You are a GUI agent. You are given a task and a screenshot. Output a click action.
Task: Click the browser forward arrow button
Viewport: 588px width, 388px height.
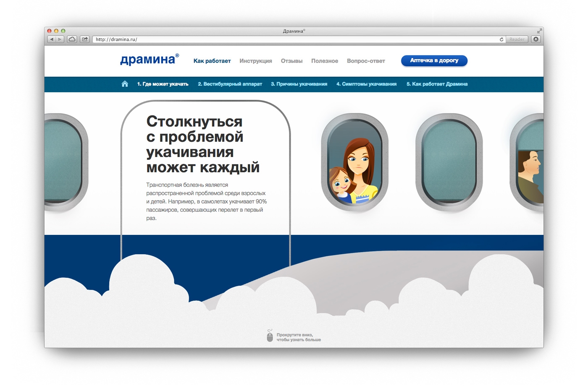(x=60, y=39)
